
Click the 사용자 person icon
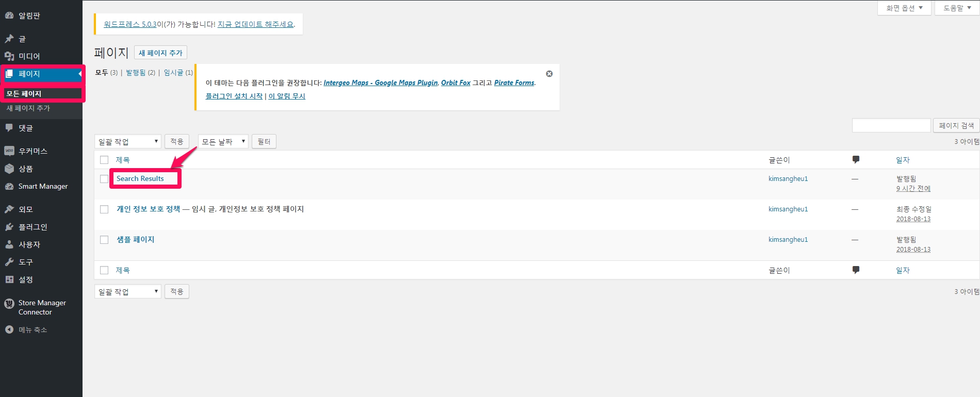(x=9, y=244)
